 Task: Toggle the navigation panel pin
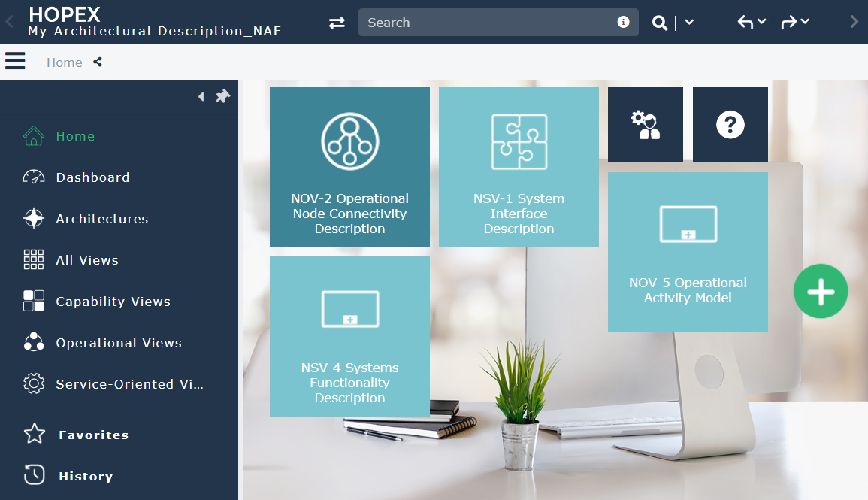click(222, 96)
